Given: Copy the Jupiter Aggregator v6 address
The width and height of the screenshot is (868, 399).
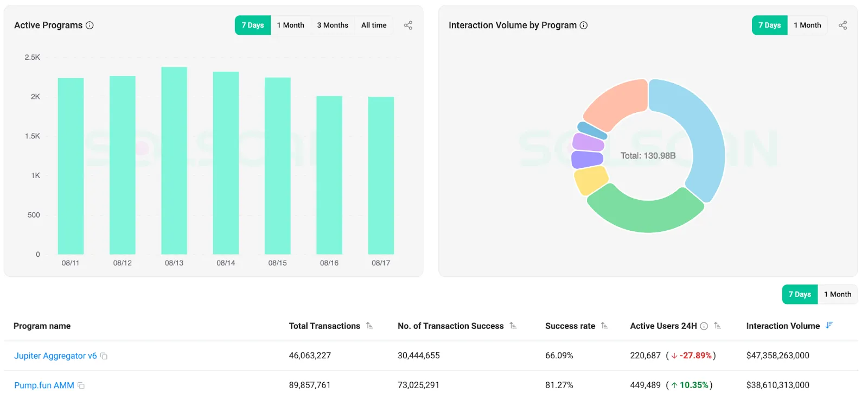Looking at the screenshot, I should click(103, 356).
